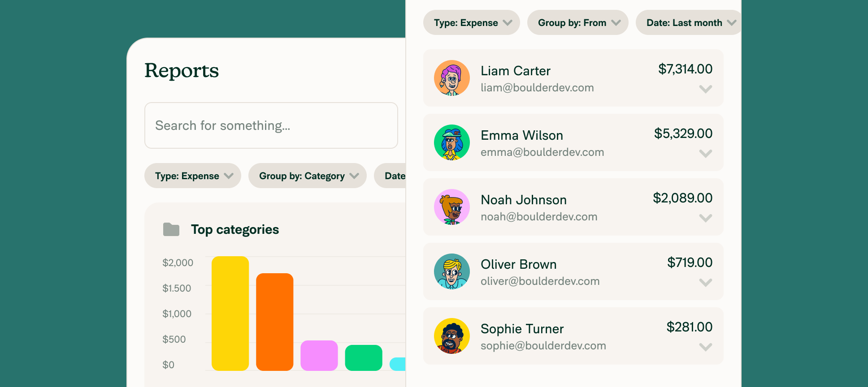Open Type: Expense dropdown in right panel
Image resolution: width=868 pixels, height=387 pixels.
pyautogui.click(x=472, y=22)
